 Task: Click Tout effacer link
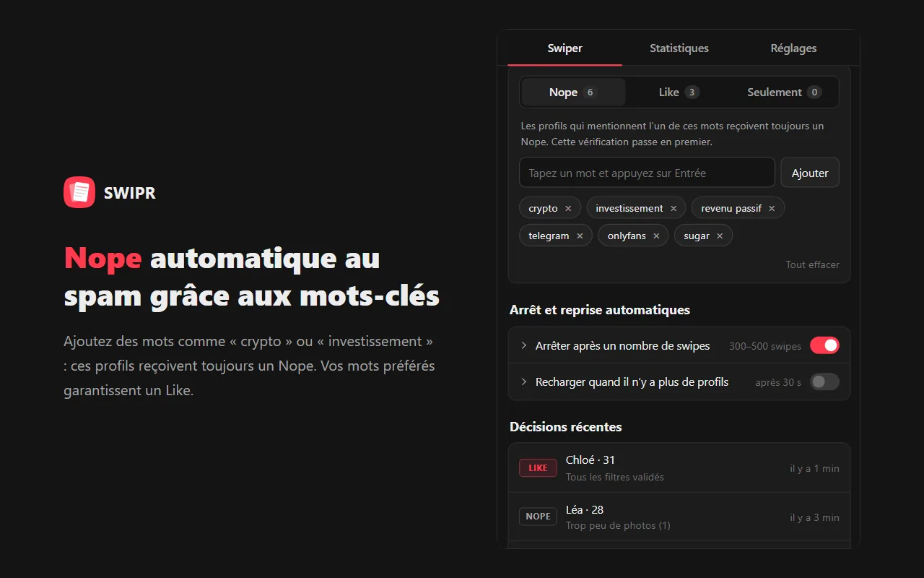pyautogui.click(x=812, y=264)
